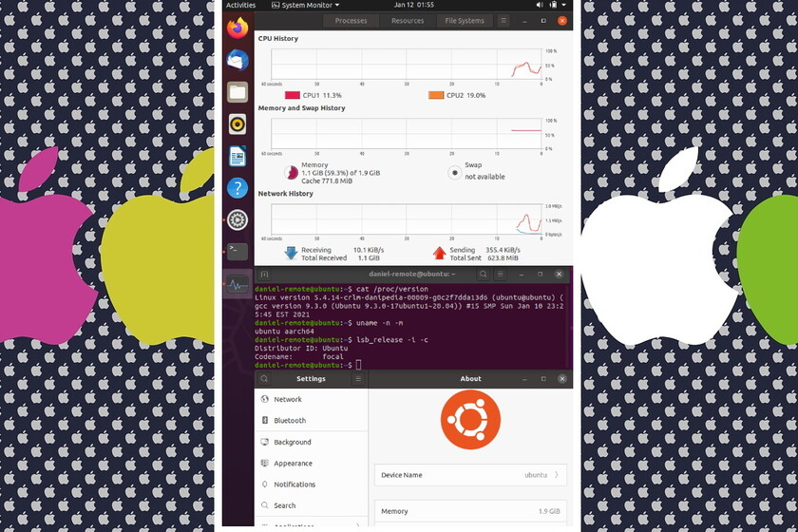The height and width of the screenshot is (532, 798).
Task: Click 'ubuntu aarch64' output in Terminal
Action: pyautogui.click(x=284, y=332)
